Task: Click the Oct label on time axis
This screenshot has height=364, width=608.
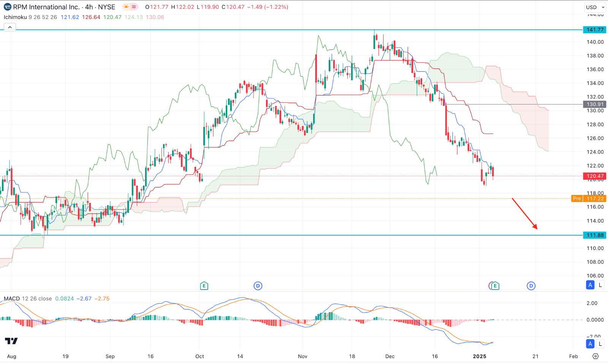Action: (x=199, y=356)
